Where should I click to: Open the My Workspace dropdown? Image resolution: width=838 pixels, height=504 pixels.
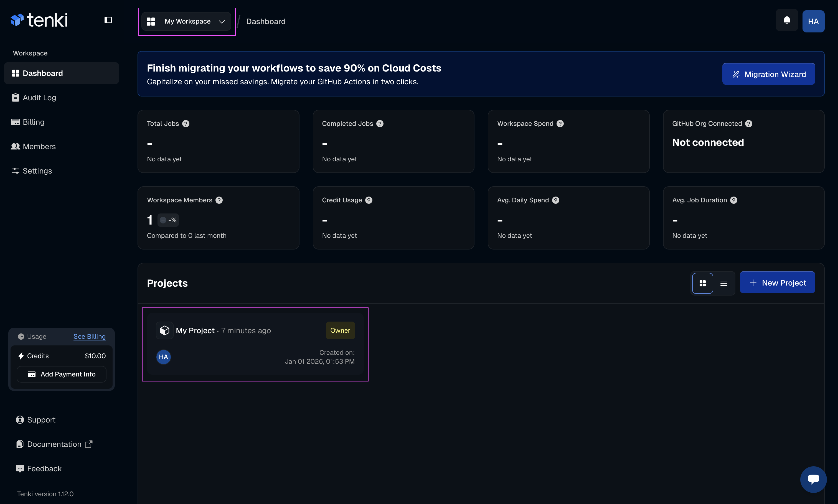pos(187,21)
